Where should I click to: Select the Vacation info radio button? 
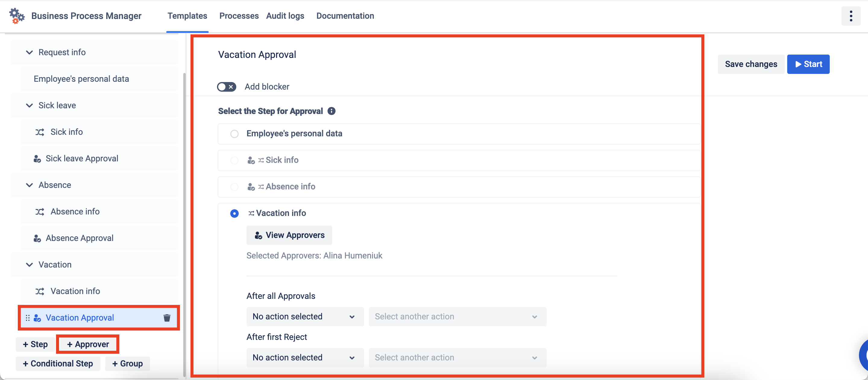[x=234, y=214]
